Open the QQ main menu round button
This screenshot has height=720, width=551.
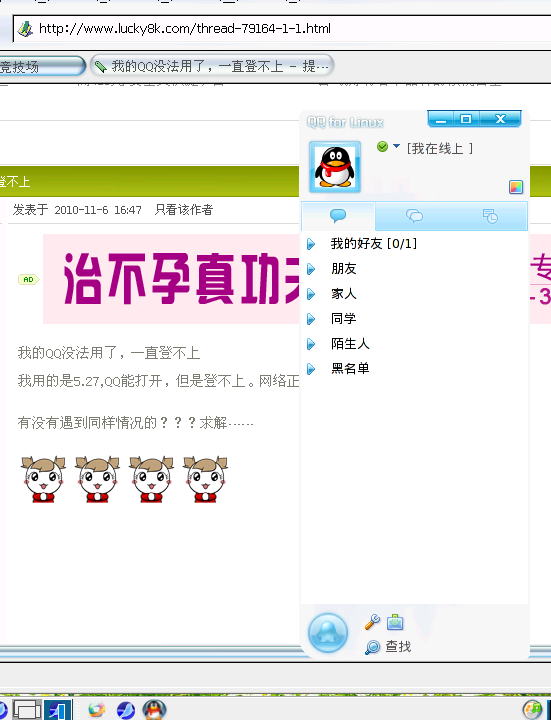[x=327, y=633]
